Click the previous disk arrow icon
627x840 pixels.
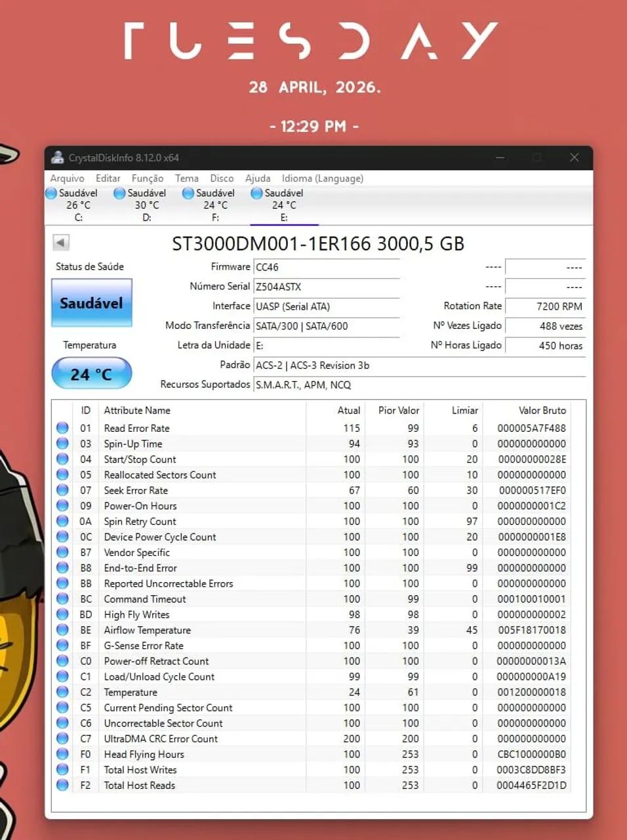(60, 242)
